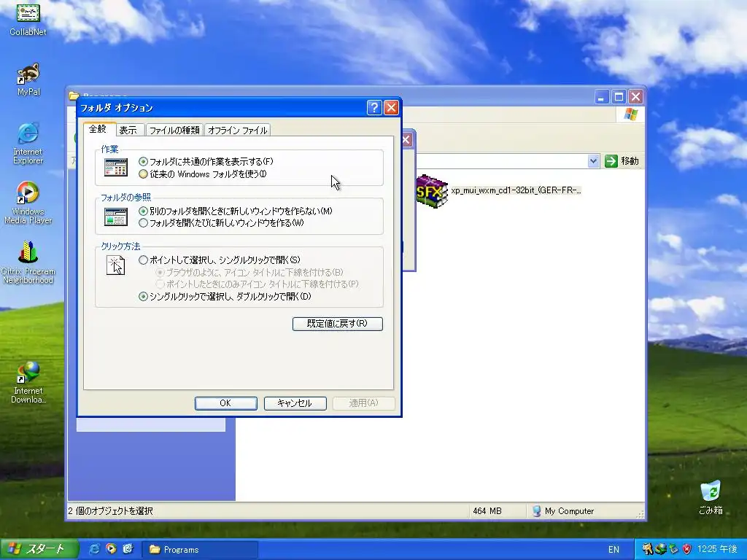This screenshot has height=560, width=747.
Task: Open the オフライン ファイル tab
Action: (x=237, y=130)
